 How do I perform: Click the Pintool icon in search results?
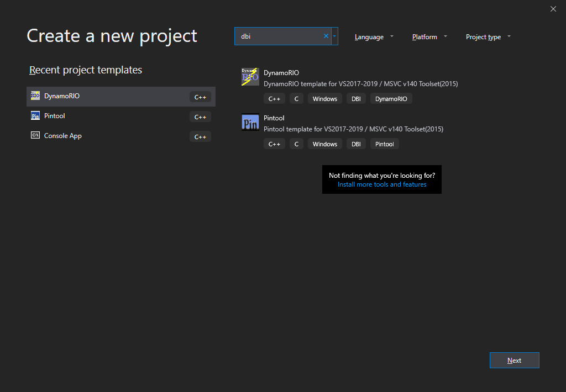250,122
